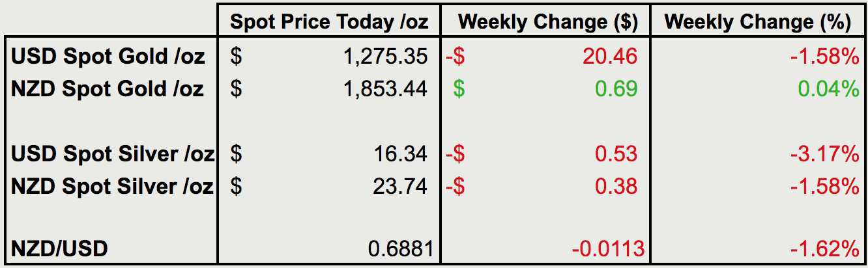Select the red 0.53 silver change value
Viewport: 868px width, 268px height.
point(618,154)
